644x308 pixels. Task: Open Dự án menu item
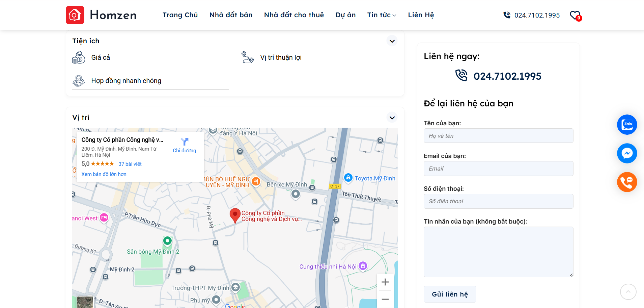[345, 15]
